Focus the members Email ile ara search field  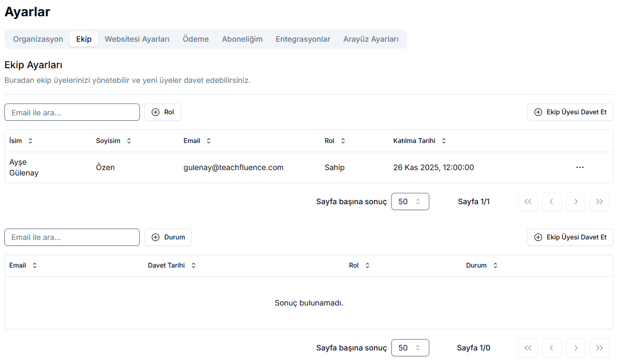(x=72, y=112)
